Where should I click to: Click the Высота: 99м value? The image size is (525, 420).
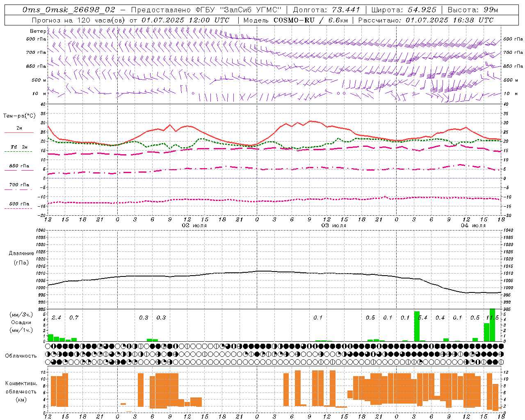(x=473, y=9)
